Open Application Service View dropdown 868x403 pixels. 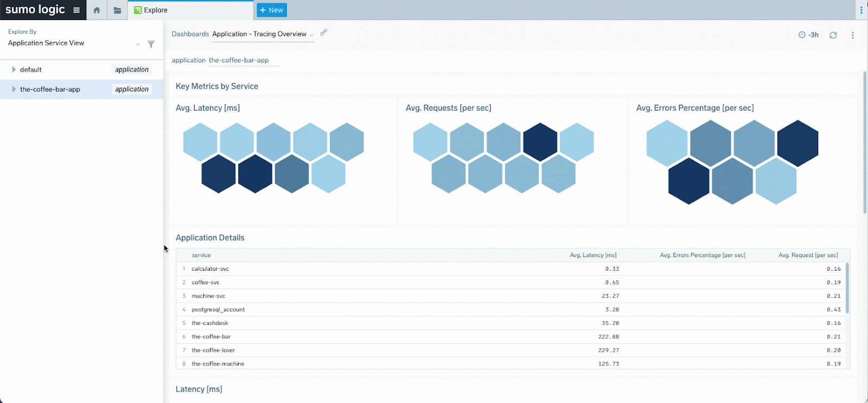pyautogui.click(x=138, y=44)
